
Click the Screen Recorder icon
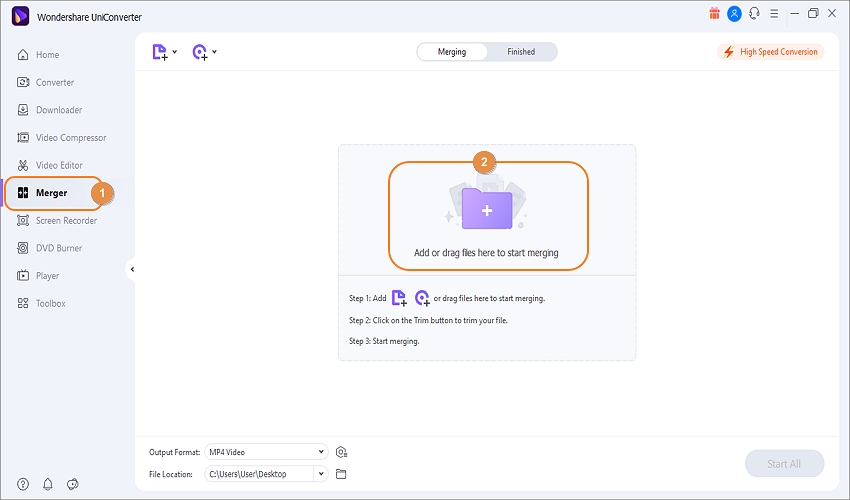[x=23, y=221]
